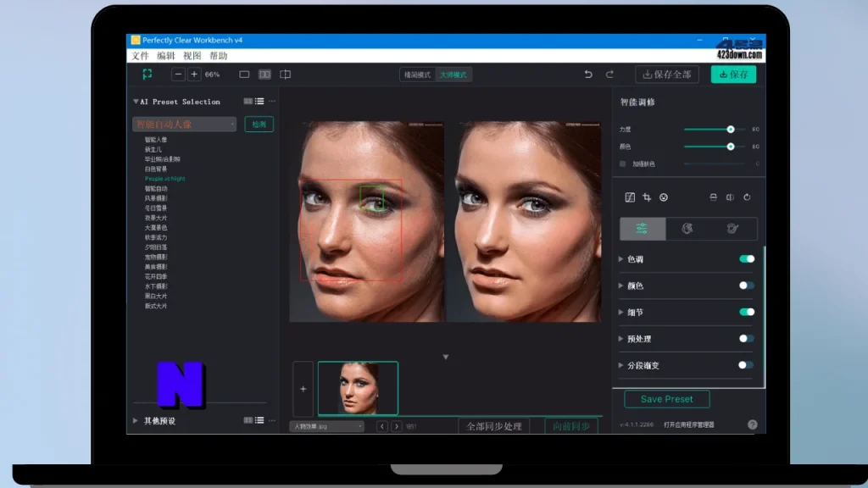
Task: Add an image with the plus tile
Action: (303, 389)
